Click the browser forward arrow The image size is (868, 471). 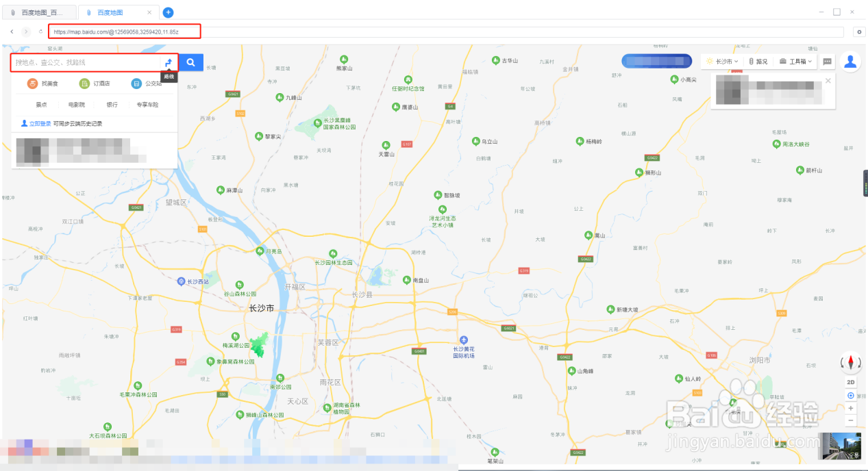tap(27, 31)
